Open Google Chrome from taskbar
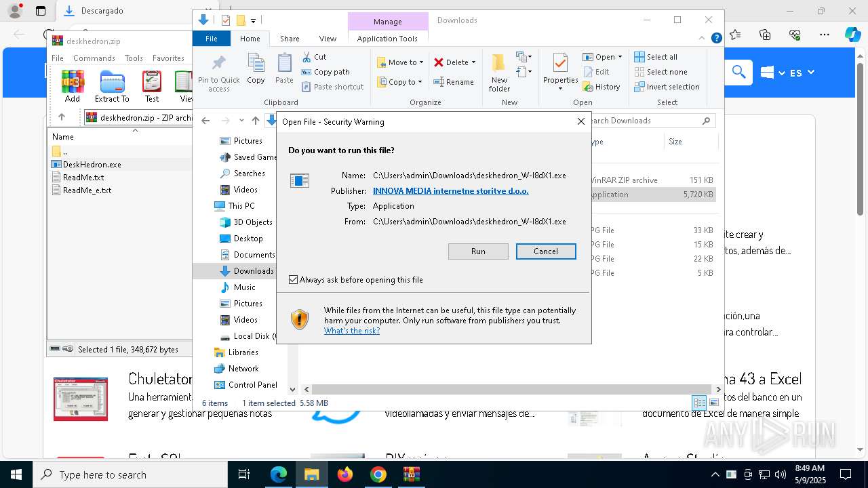868x488 pixels. tap(378, 474)
